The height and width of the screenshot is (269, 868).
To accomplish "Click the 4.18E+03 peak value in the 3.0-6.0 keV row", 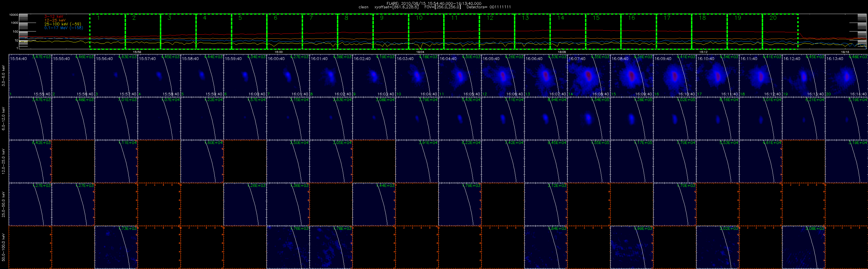I will (428, 57).
